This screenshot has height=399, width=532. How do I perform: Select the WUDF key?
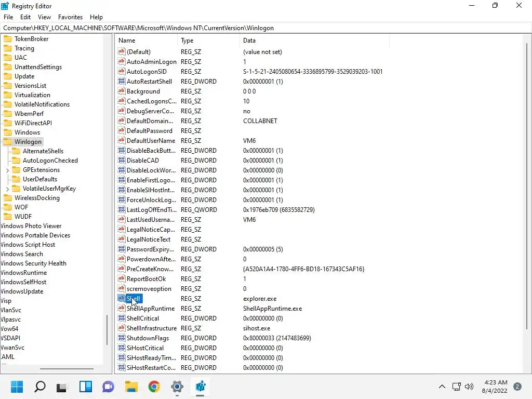pos(23,217)
